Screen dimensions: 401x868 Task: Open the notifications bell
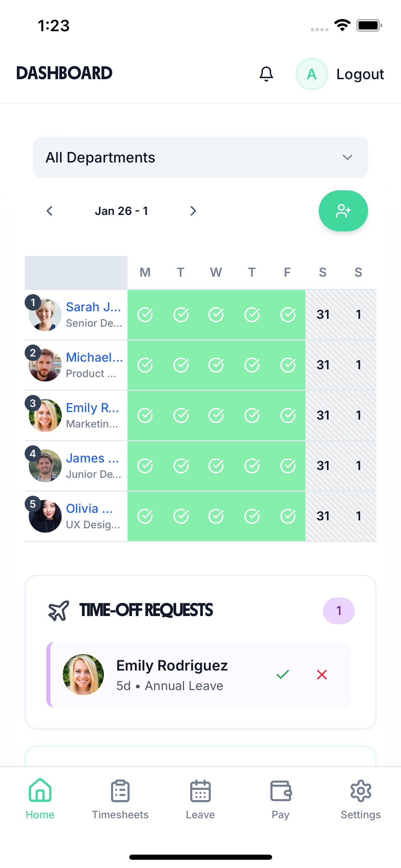266,74
